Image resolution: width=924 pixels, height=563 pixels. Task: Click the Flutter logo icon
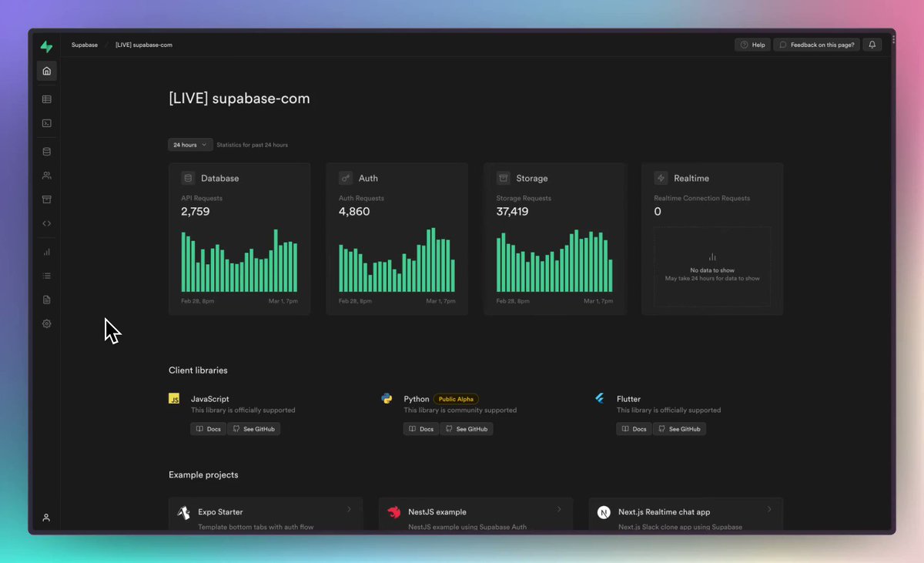pos(599,398)
